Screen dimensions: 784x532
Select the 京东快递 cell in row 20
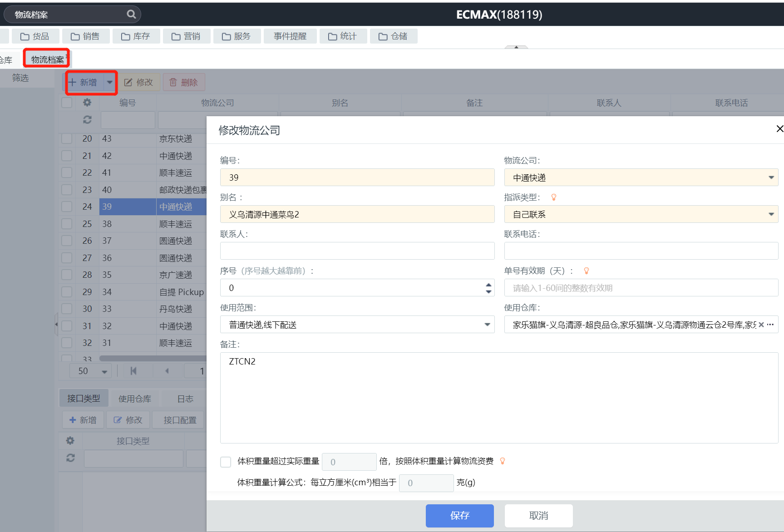point(182,138)
